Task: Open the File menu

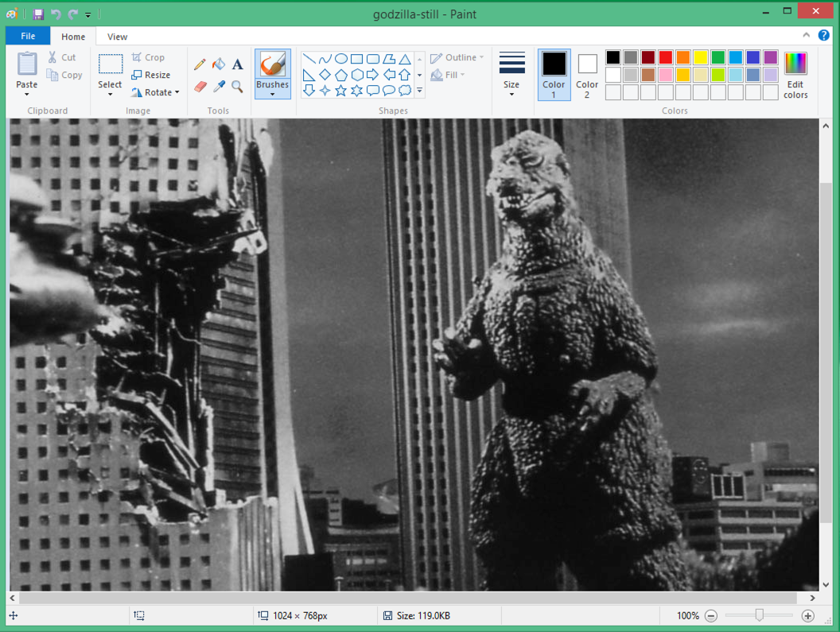Action: pyautogui.click(x=28, y=36)
